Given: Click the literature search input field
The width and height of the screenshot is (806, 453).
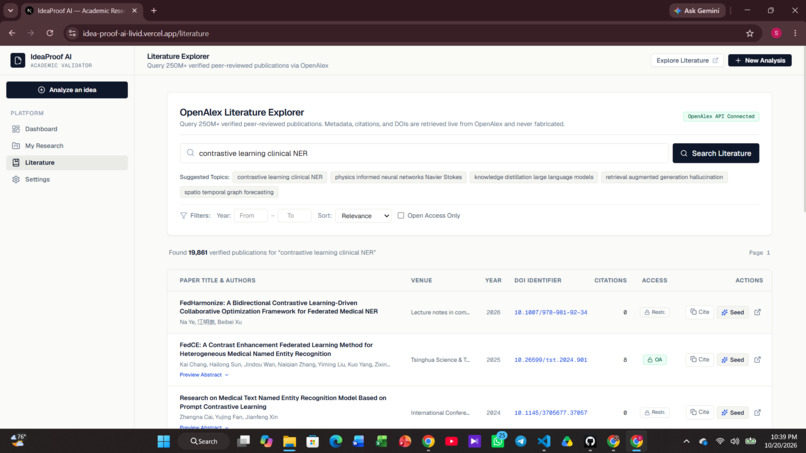Looking at the screenshot, I should coord(424,153).
